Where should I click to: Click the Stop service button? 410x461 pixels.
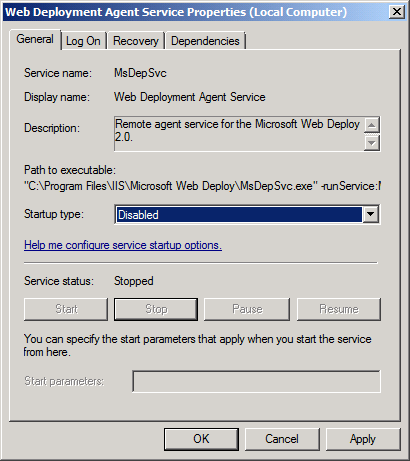pos(156,309)
